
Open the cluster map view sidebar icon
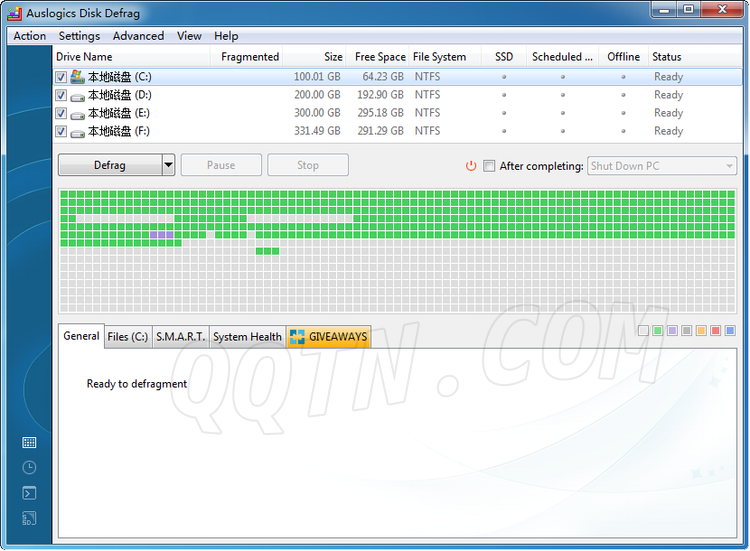coord(29,442)
